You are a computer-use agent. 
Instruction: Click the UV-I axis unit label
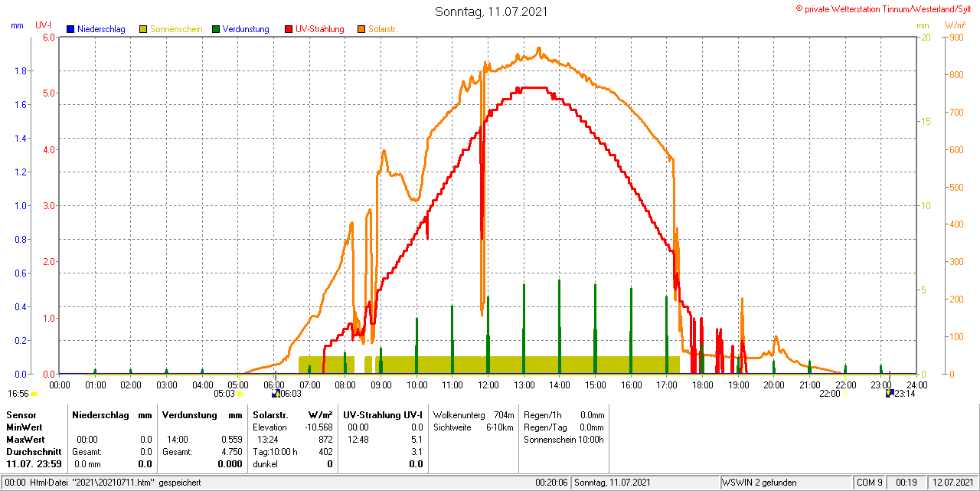(x=43, y=25)
